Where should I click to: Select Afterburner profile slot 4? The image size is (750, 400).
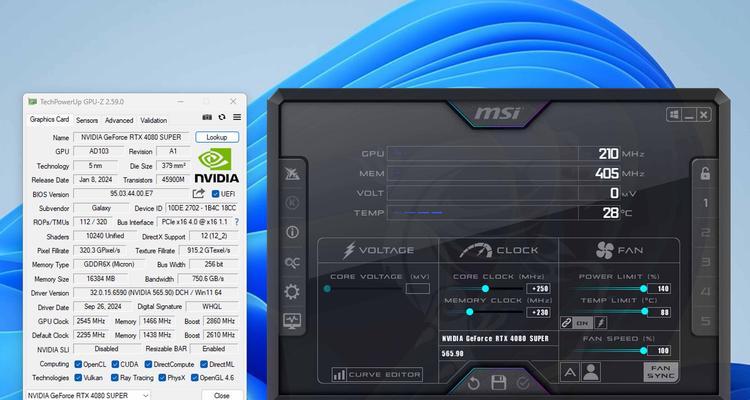705,291
